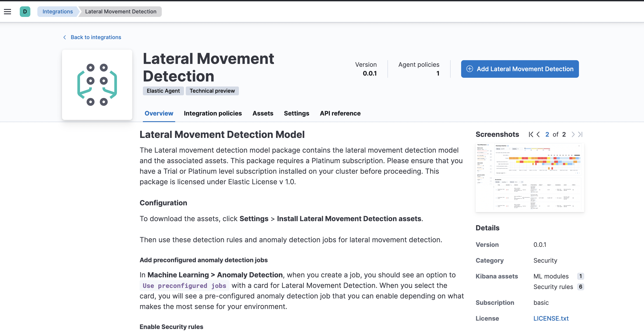Switch to the Overview tab
644x336 pixels.
(159, 113)
